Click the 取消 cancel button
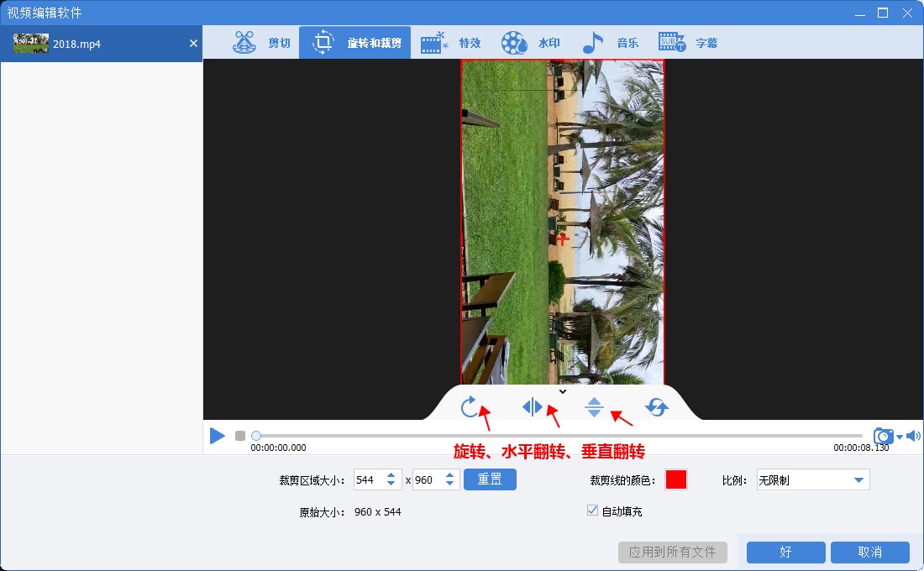The image size is (924, 571). (869, 553)
